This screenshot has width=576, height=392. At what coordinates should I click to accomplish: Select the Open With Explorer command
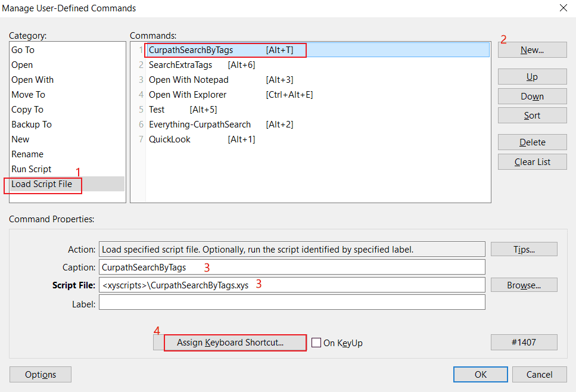317,94
